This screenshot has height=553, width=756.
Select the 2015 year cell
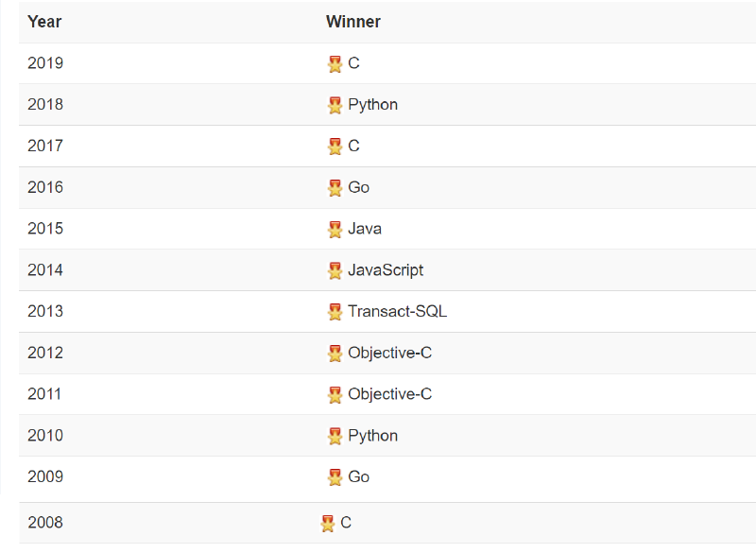point(45,229)
